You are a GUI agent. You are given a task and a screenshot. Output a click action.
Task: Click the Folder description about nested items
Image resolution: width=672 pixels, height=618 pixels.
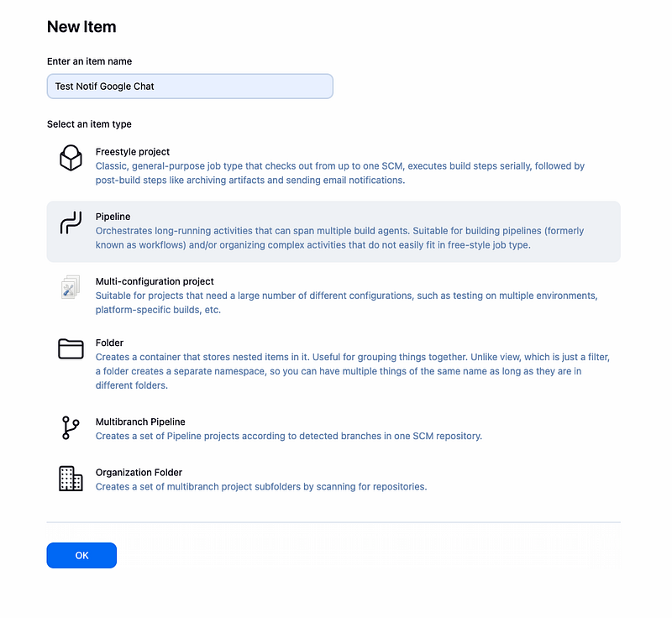(x=352, y=371)
